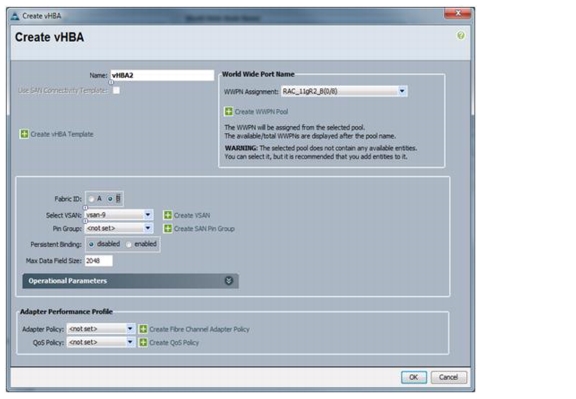Screen dimensions: 576x399
Task: Click the Create QoS Policy plus icon
Action: 143,342
